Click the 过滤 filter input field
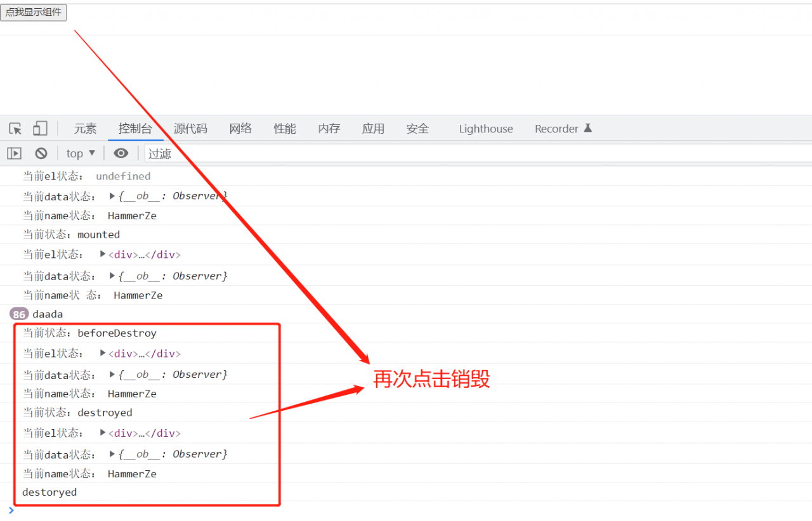Viewport: 812px width, 521px height. coord(444,153)
